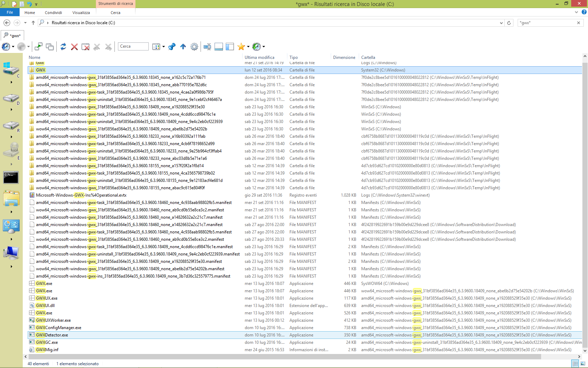
Task: Expand drive D in the sidebar
Action: (x=12, y=110)
